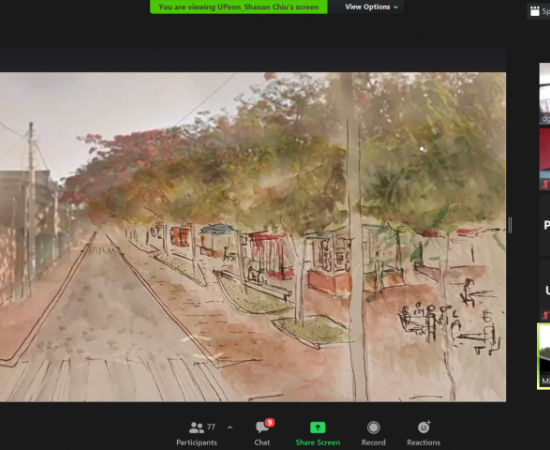This screenshot has width=550, height=450.
Task: Click the panel divider handle beside shared screen
Action: coord(510,225)
